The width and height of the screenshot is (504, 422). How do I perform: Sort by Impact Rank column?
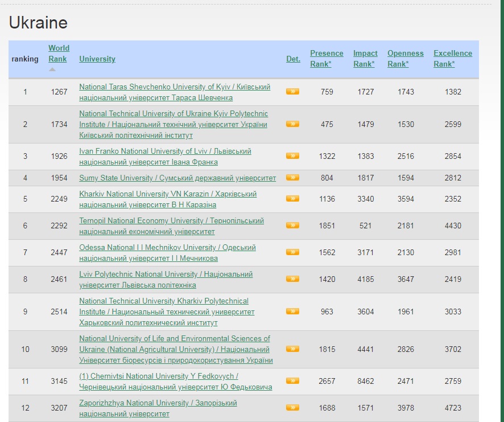(365, 59)
